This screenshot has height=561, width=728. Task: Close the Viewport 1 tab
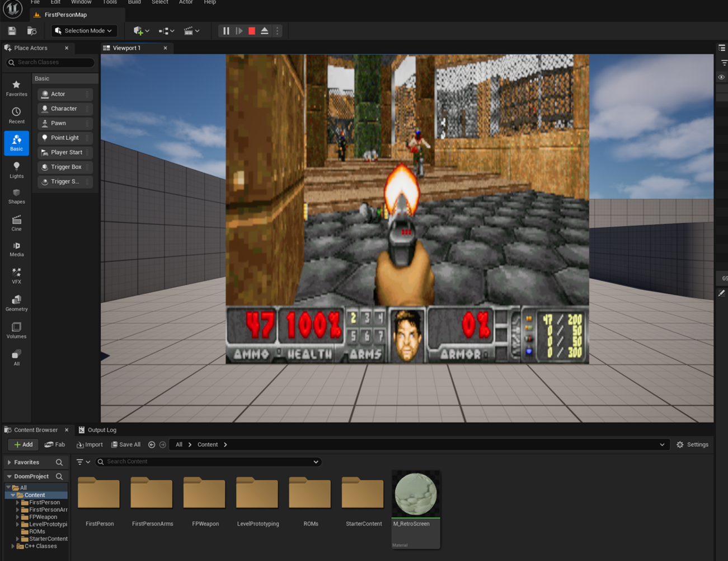(x=165, y=48)
